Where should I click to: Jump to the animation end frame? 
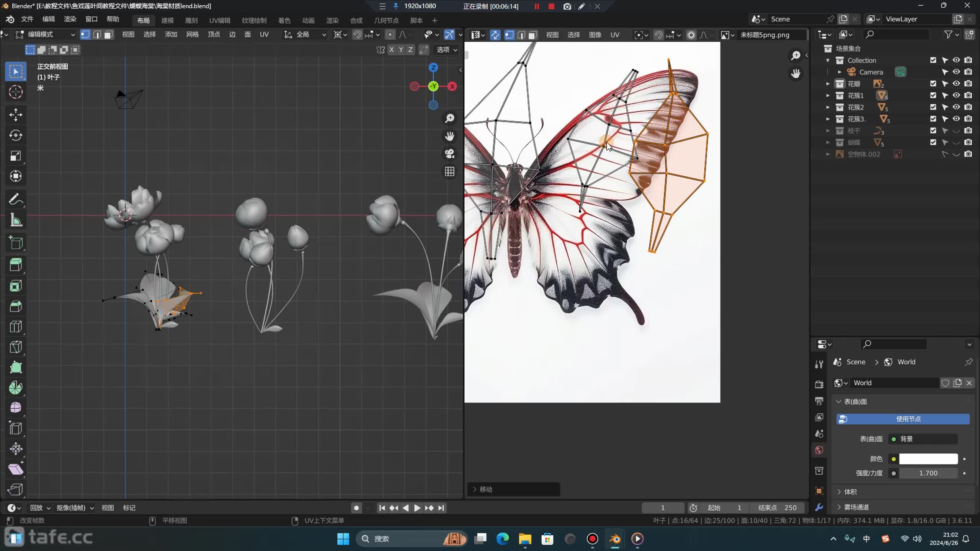[x=441, y=508]
